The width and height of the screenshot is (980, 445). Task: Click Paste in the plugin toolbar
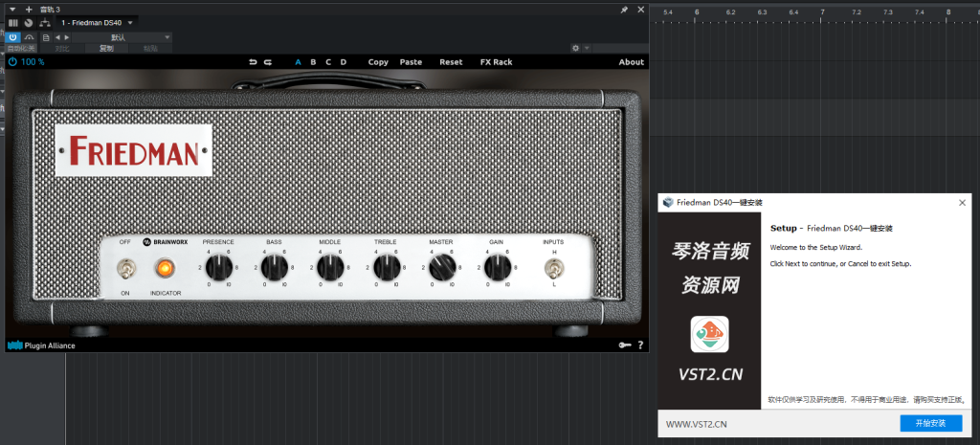411,62
